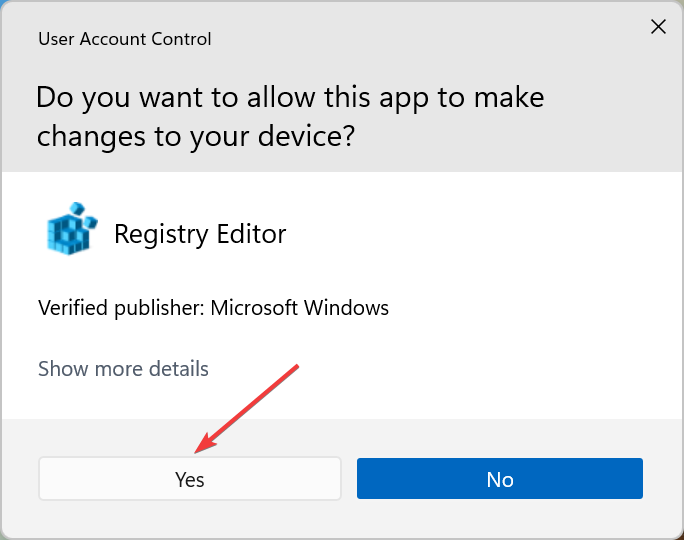Click the "Do you want to allow" heading
Image resolution: width=684 pixels, height=540 pixels.
click(x=290, y=98)
